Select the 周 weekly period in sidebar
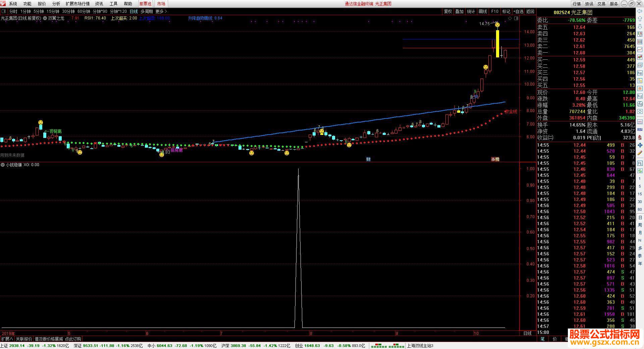The height and width of the screenshot is (349, 644). coord(640,225)
